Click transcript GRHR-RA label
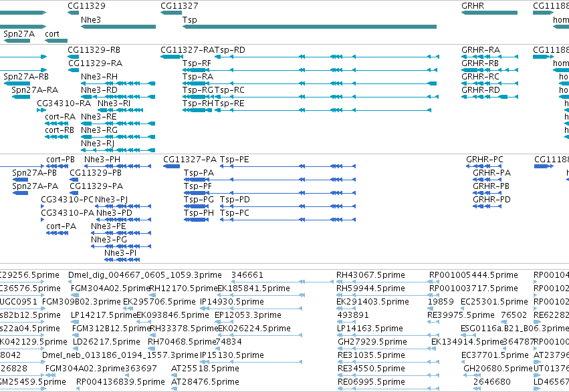The height and width of the screenshot is (392, 569). point(481,50)
